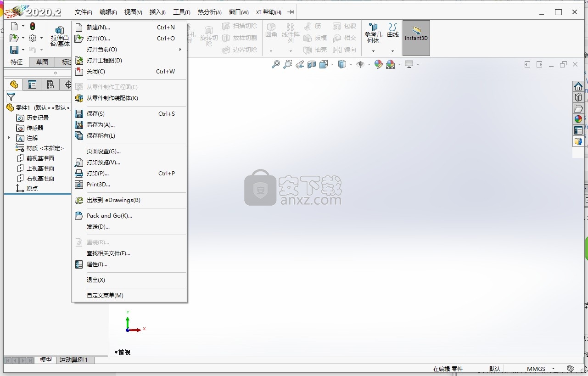Select 另存为(A)... entry
Image resolution: width=588 pixels, height=376 pixels.
pos(129,125)
